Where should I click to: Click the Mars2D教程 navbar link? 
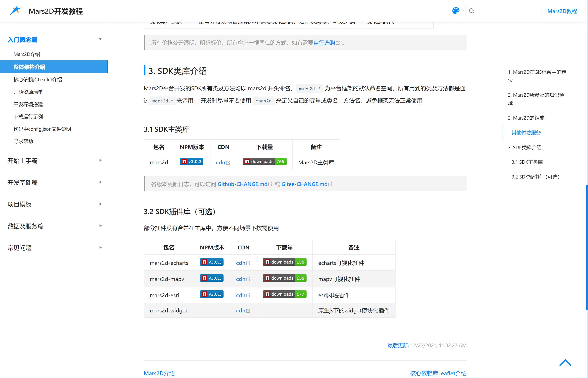562,11
